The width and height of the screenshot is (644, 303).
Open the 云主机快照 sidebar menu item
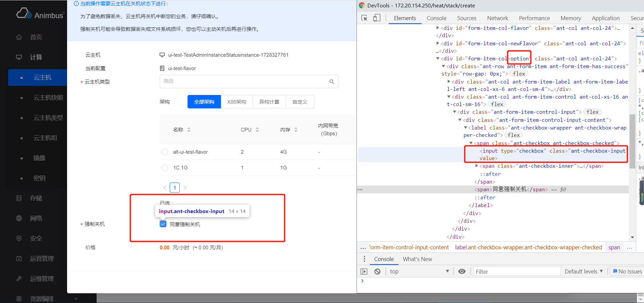click(x=48, y=98)
